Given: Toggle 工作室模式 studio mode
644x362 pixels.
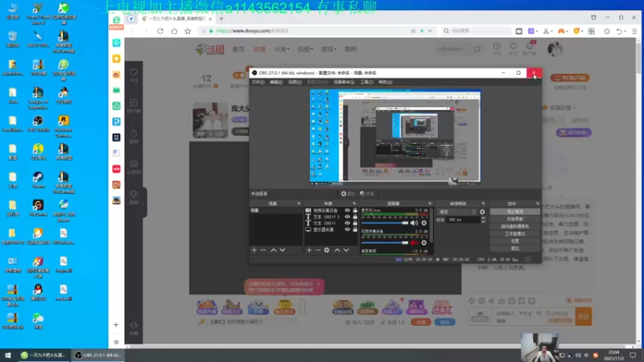Looking at the screenshot, I should coord(514,233).
